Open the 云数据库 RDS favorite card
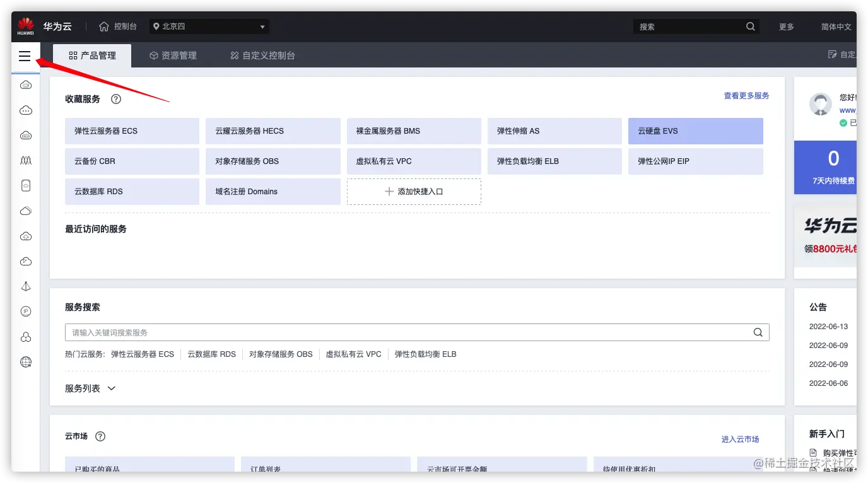Image resolution: width=868 pixels, height=483 pixels. coord(132,192)
